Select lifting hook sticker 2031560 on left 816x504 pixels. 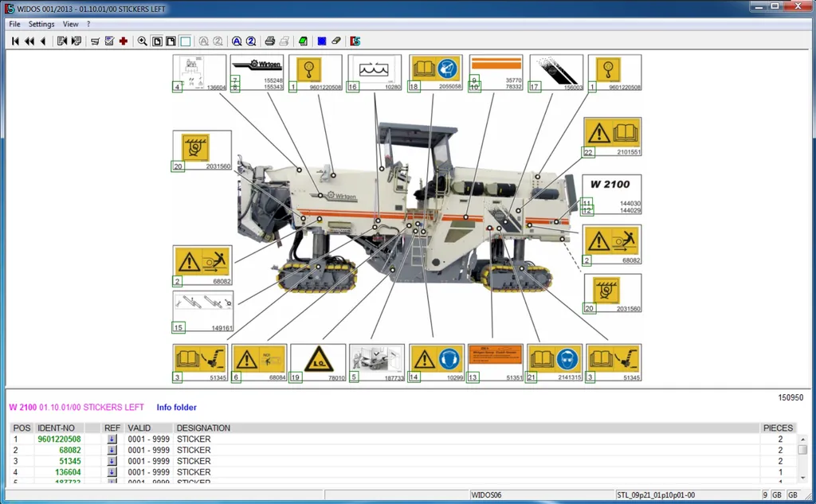tap(202, 150)
